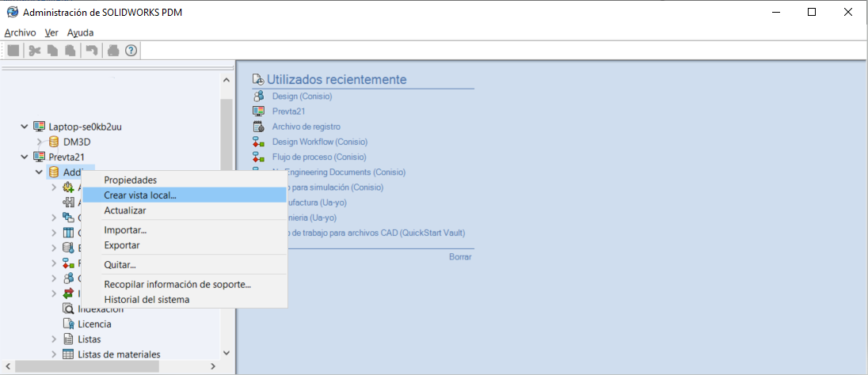Select the Indexación magnifier icon
This screenshot has width=868, height=375.
69,309
